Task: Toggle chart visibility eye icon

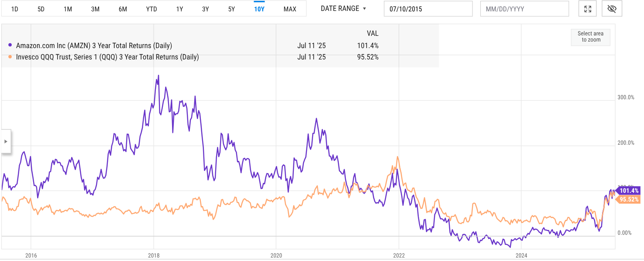Action: (x=612, y=9)
